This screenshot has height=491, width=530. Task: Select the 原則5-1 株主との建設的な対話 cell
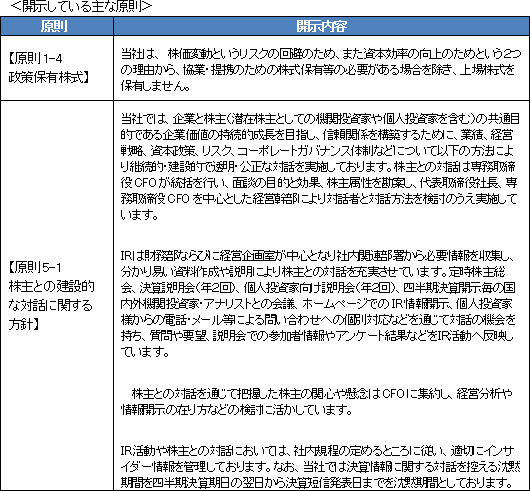click(x=57, y=296)
